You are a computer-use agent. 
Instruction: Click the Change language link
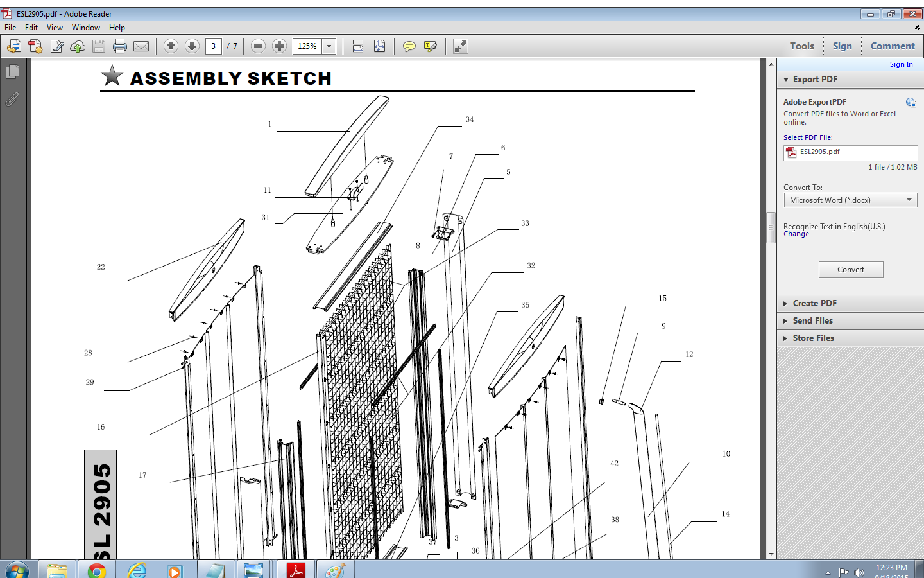coord(796,234)
